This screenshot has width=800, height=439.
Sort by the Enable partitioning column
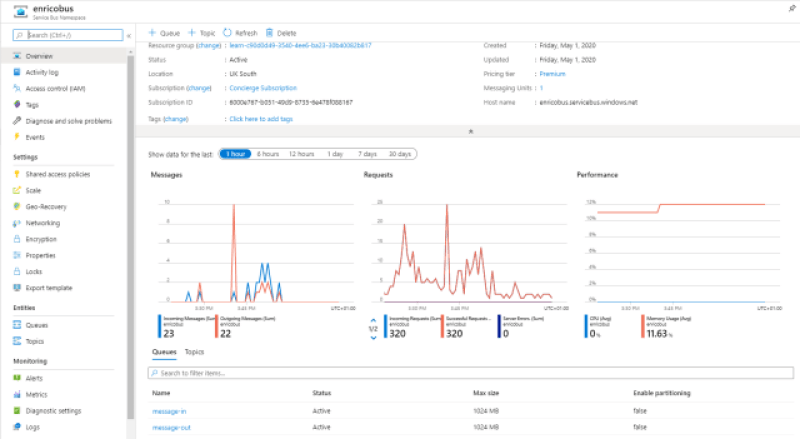pos(662,393)
